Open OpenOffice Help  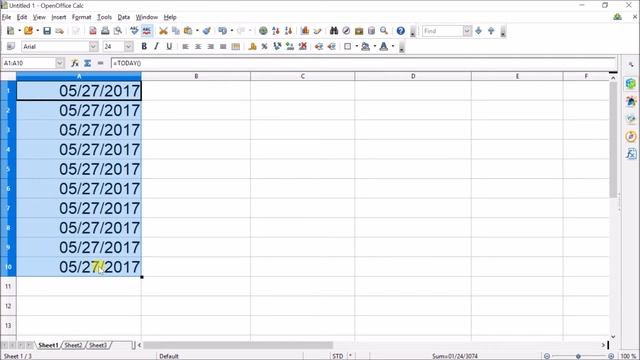pos(401,31)
